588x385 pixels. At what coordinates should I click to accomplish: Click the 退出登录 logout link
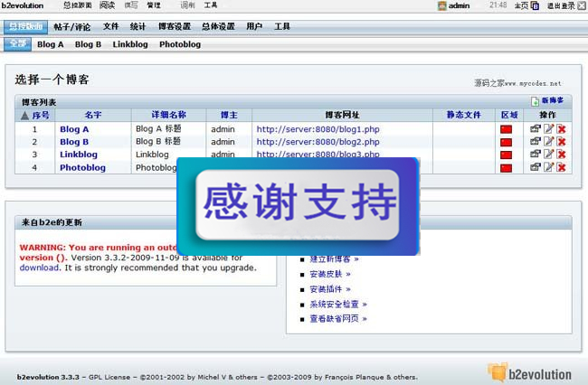[x=561, y=6]
